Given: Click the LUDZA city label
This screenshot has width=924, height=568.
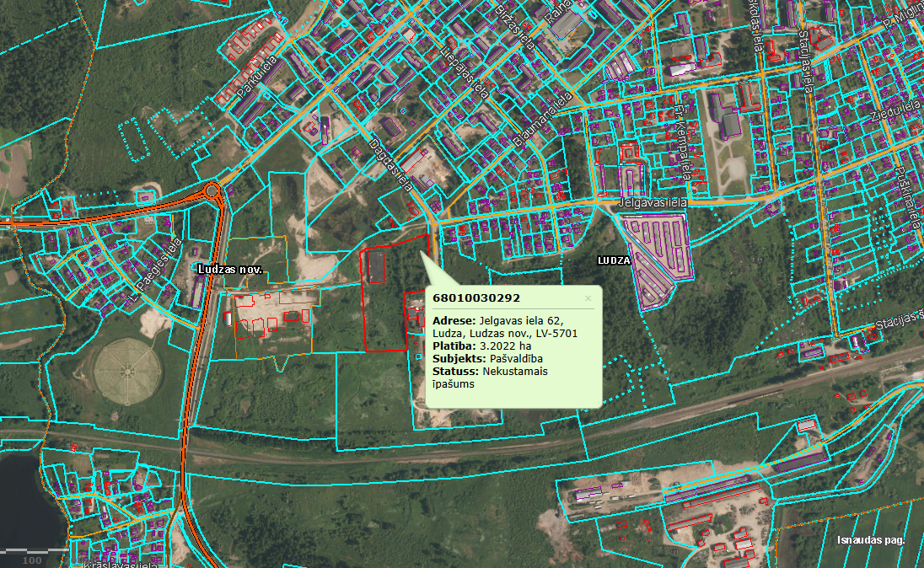Looking at the screenshot, I should 614,261.
